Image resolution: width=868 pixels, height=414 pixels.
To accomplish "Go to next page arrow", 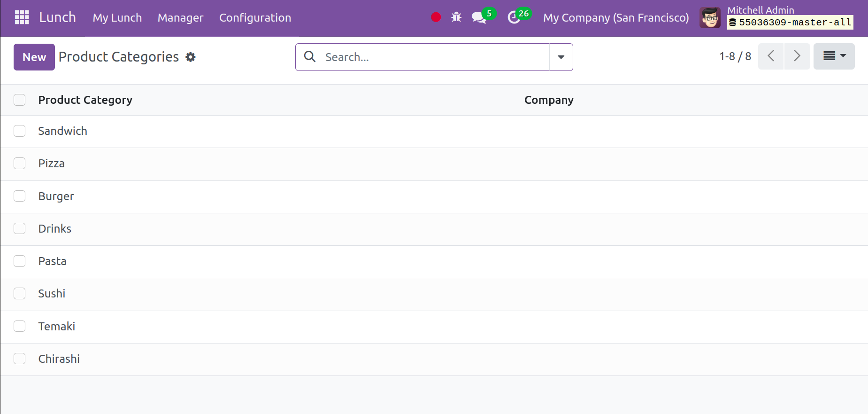I will click(x=797, y=56).
